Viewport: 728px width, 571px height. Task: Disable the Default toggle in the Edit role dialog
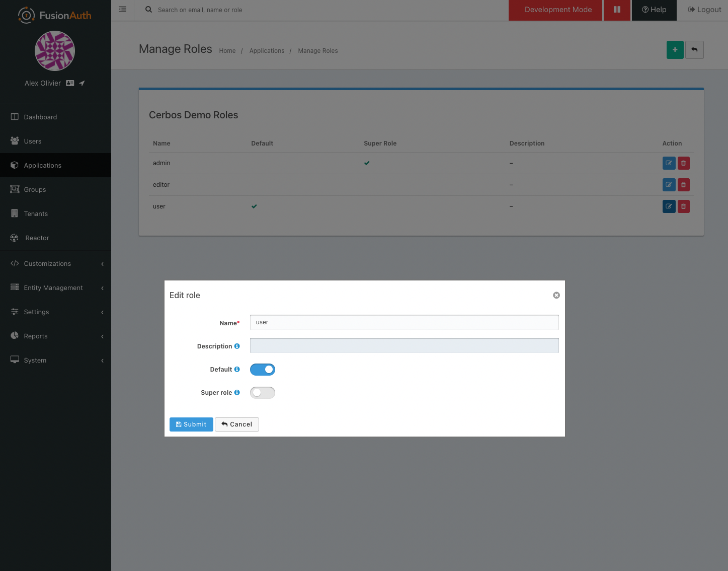point(262,369)
